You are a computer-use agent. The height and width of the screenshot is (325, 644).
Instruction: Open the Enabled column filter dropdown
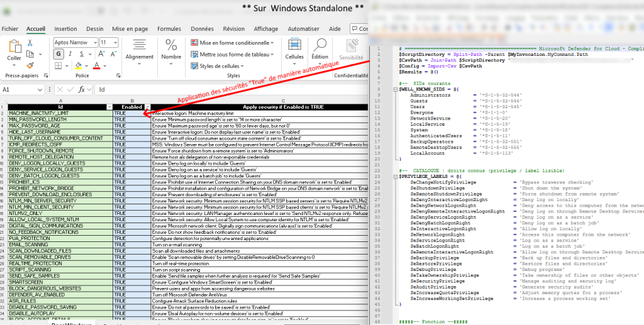click(x=148, y=107)
